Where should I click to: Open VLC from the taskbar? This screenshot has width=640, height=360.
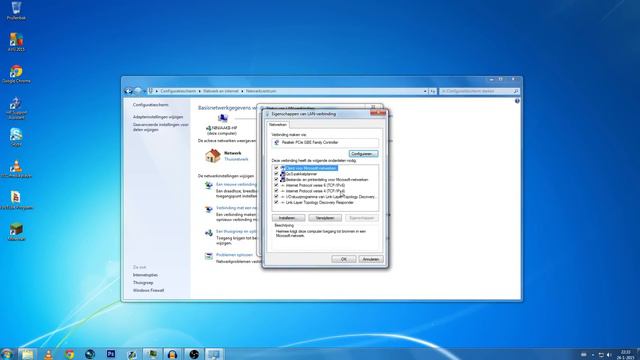coord(49,354)
